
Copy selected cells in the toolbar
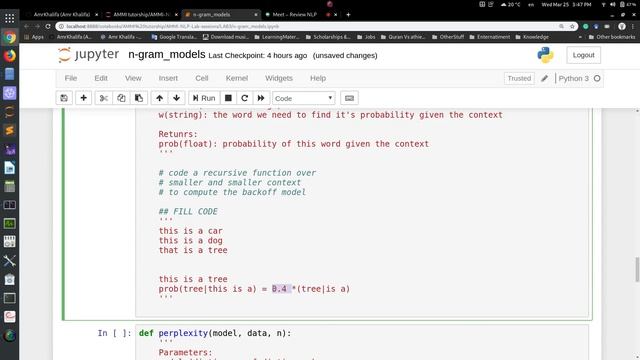point(121,98)
